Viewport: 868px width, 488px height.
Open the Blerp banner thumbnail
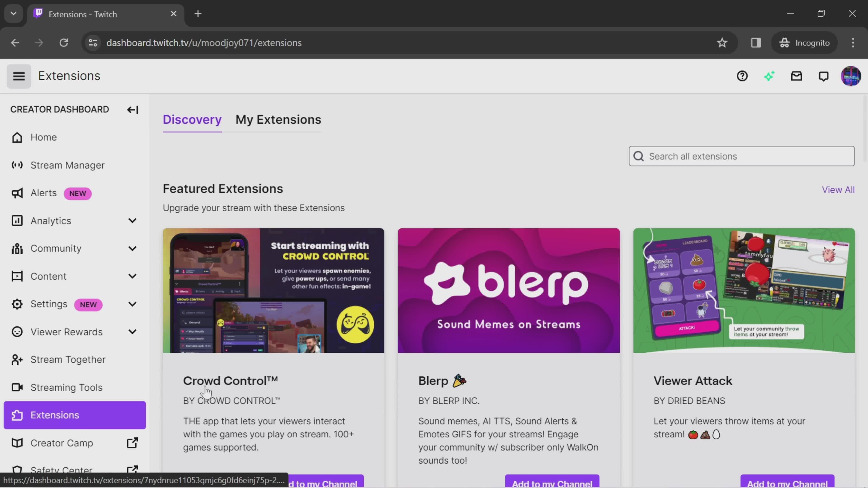coord(508,291)
